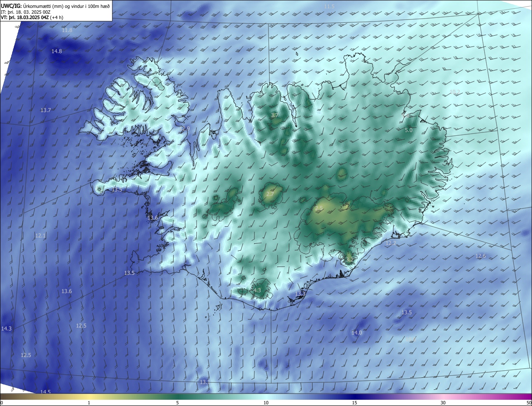Click the 5.0 value label

[x=409, y=130]
